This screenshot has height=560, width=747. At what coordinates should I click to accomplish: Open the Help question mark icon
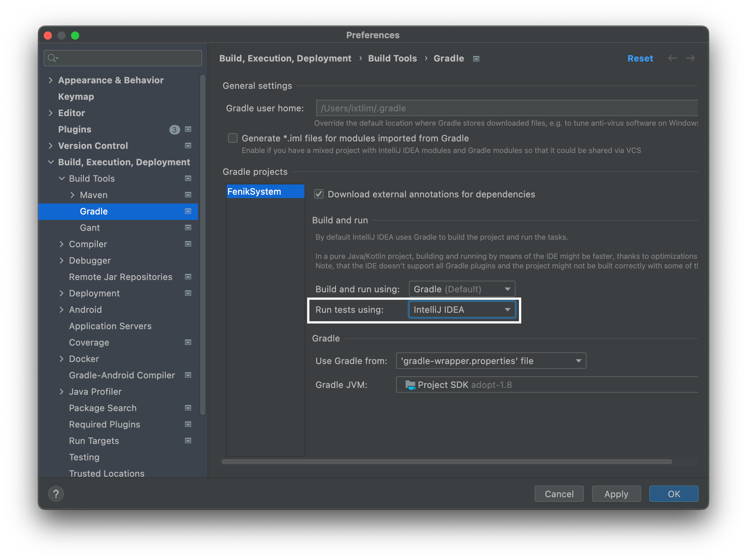[x=56, y=493]
